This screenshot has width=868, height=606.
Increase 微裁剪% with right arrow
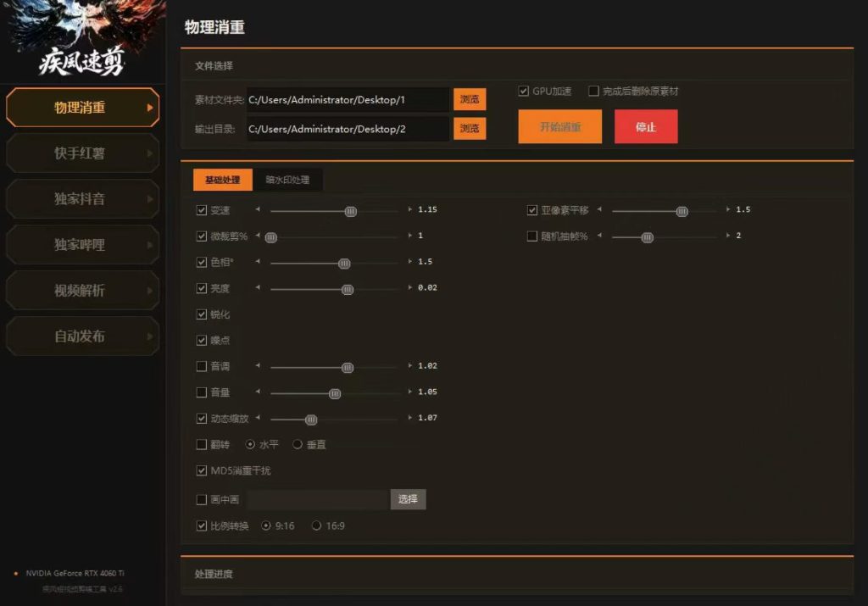tap(409, 236)
